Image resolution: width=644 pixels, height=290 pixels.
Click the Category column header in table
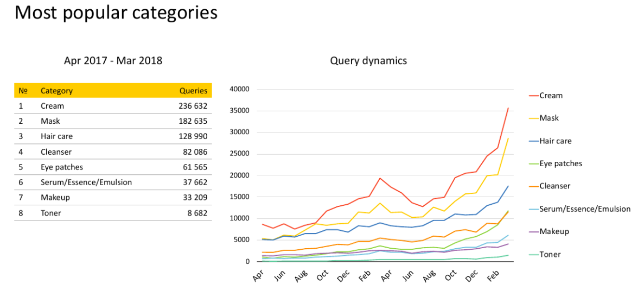56,91
